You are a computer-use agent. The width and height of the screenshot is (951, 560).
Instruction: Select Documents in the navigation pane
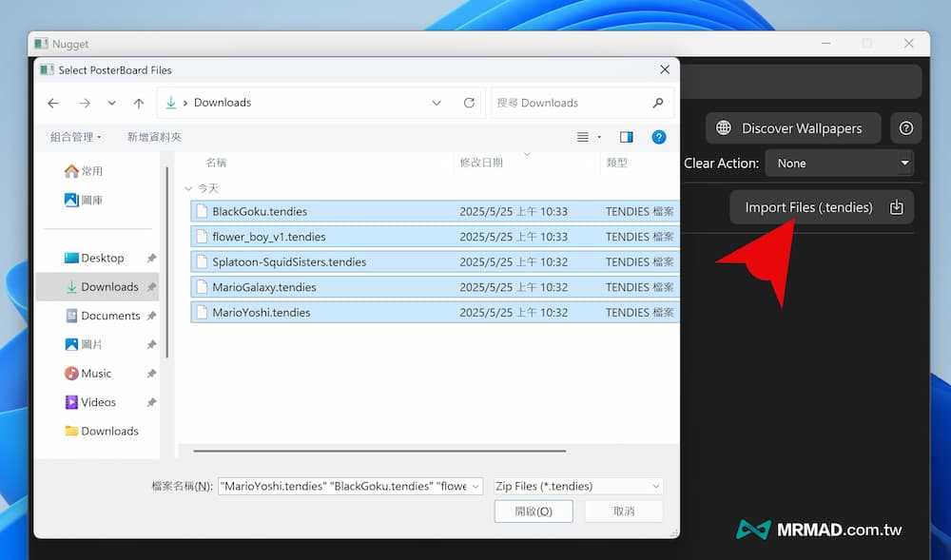(110, 316)
